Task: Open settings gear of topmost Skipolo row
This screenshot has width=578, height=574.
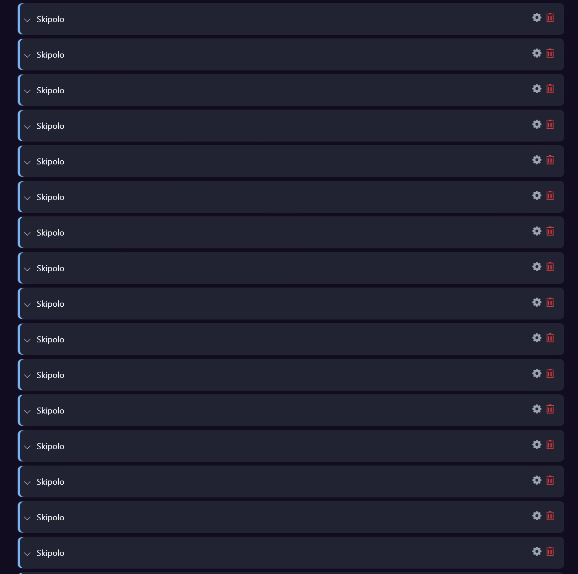Action: coord(536,17)
